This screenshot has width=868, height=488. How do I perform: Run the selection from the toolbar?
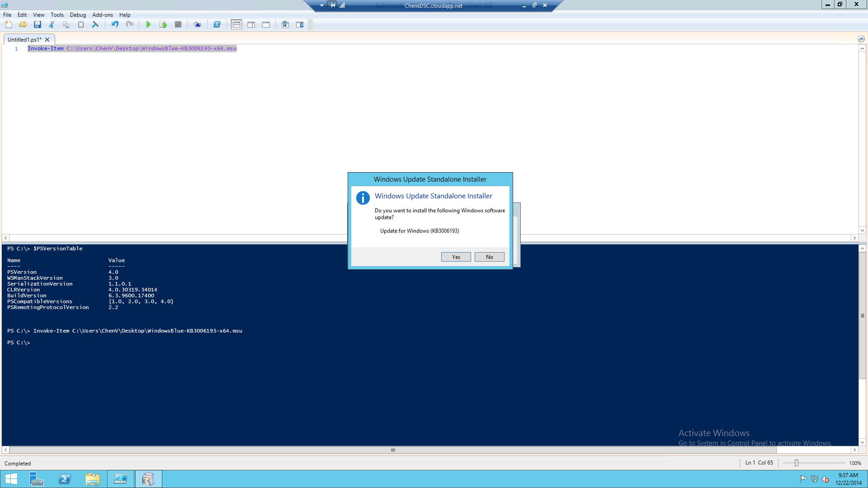pos(163,24)
